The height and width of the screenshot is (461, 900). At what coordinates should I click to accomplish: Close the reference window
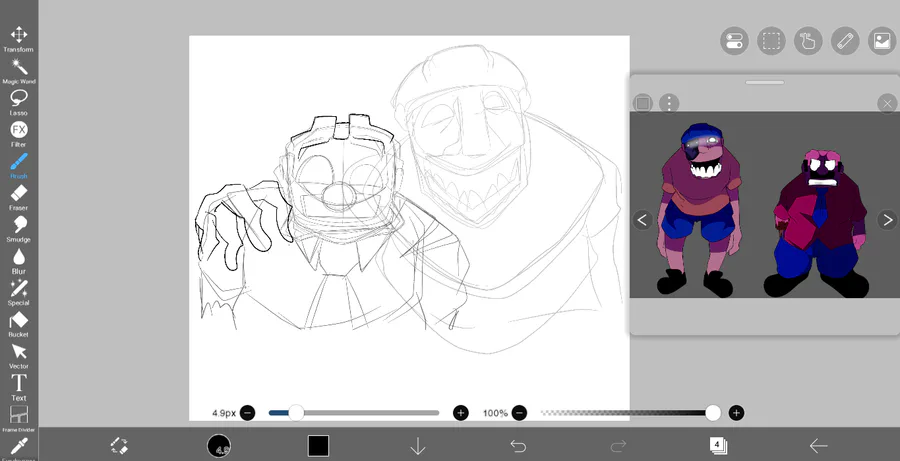(x=887, y=103)
